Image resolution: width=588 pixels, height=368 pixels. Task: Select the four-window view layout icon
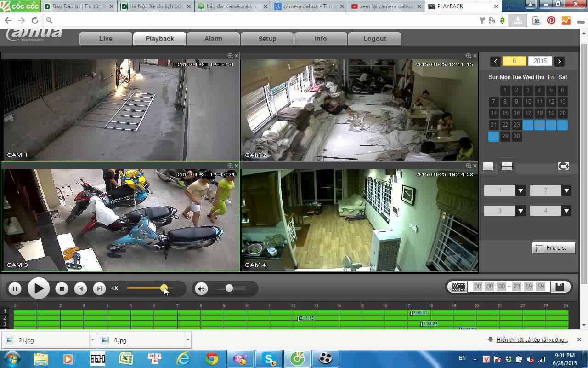point(506,166)
